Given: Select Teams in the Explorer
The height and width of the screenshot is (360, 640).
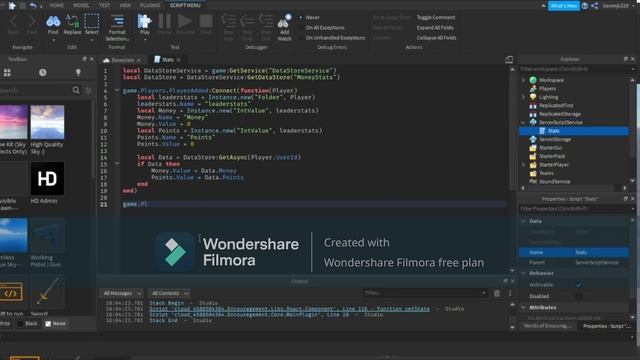Looking at the screenshot, I should pyautogui.click(x=546, y=173).
